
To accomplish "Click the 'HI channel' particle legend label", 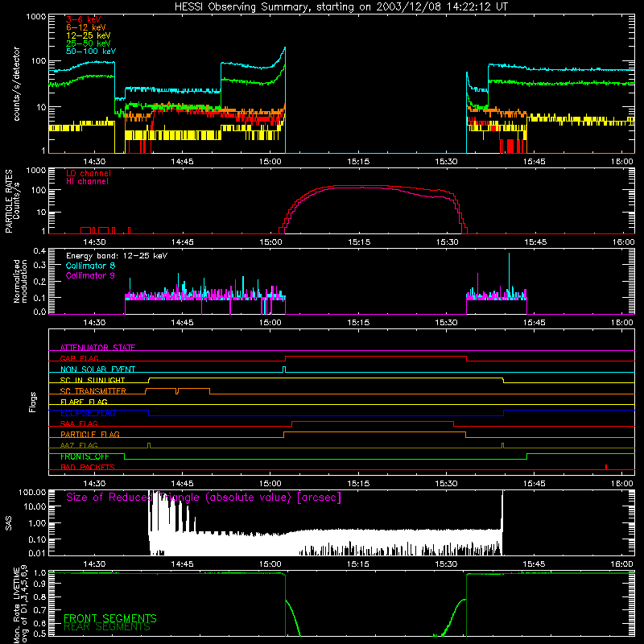I will pos(87,182).
